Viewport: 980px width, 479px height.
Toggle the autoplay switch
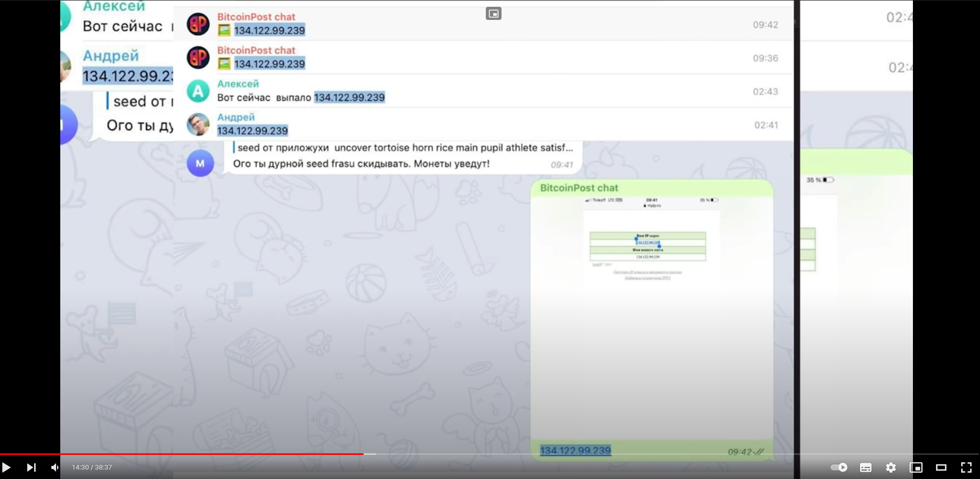coord(839,467)
